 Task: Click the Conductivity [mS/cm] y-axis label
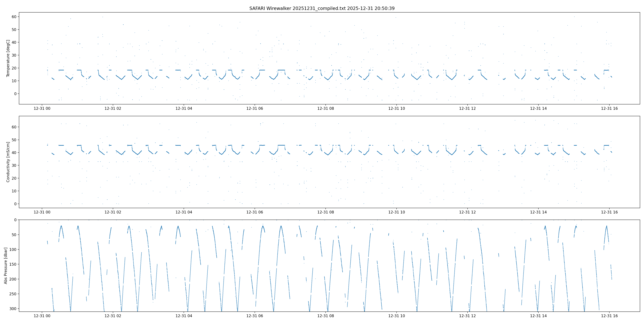[8, 162]
